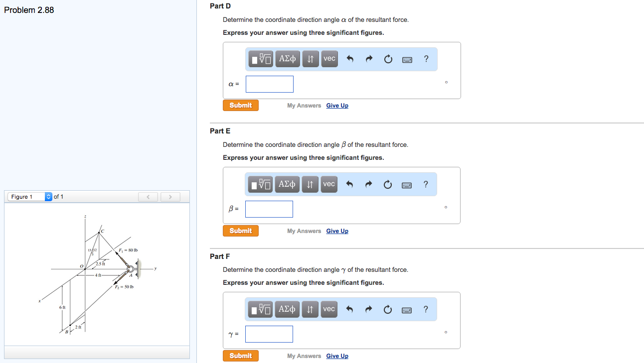The image size is (644, 363).
Task: Select the unit conversion arrows icon in Part D
Action: (310, 58)
